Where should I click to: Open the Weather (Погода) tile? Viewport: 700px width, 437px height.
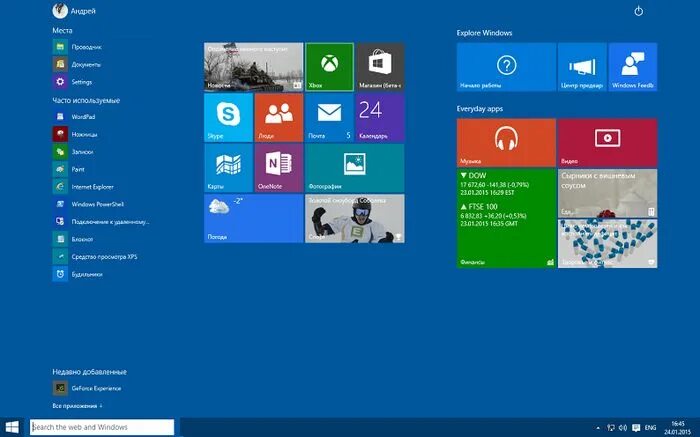(254, 219)
